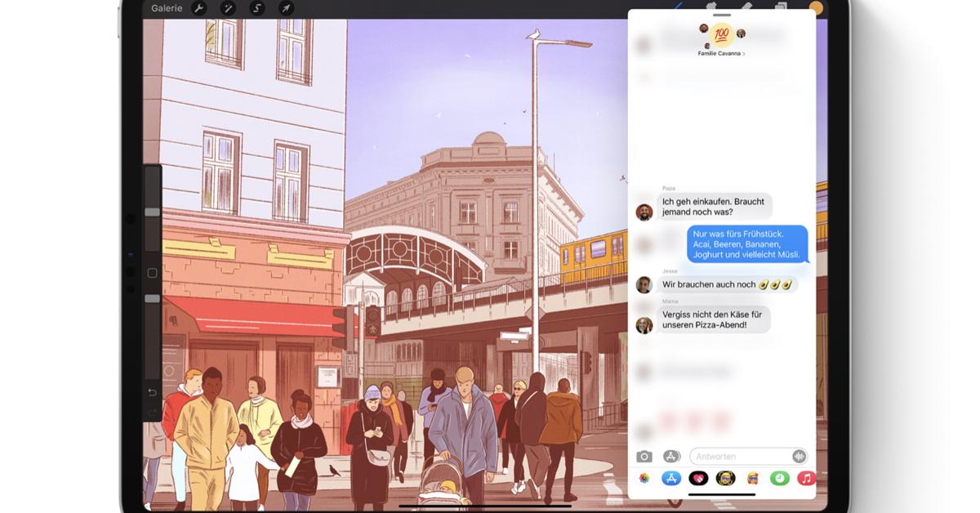Open the blue App Store app icon
The image size is (980, 513).
coord(671,479)
